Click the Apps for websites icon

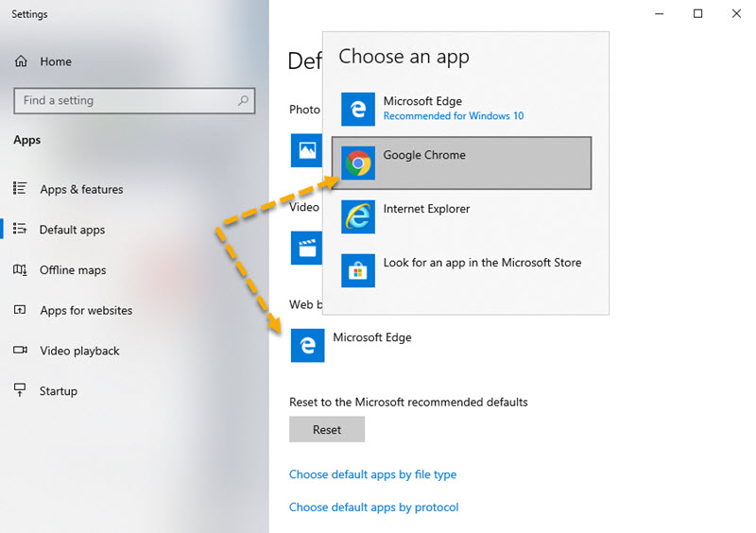pos(20,310)
